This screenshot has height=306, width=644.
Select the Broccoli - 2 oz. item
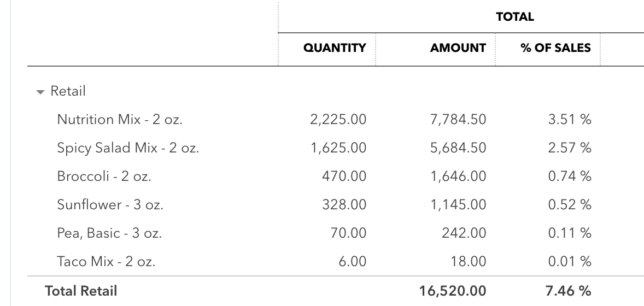click(104, 176)
